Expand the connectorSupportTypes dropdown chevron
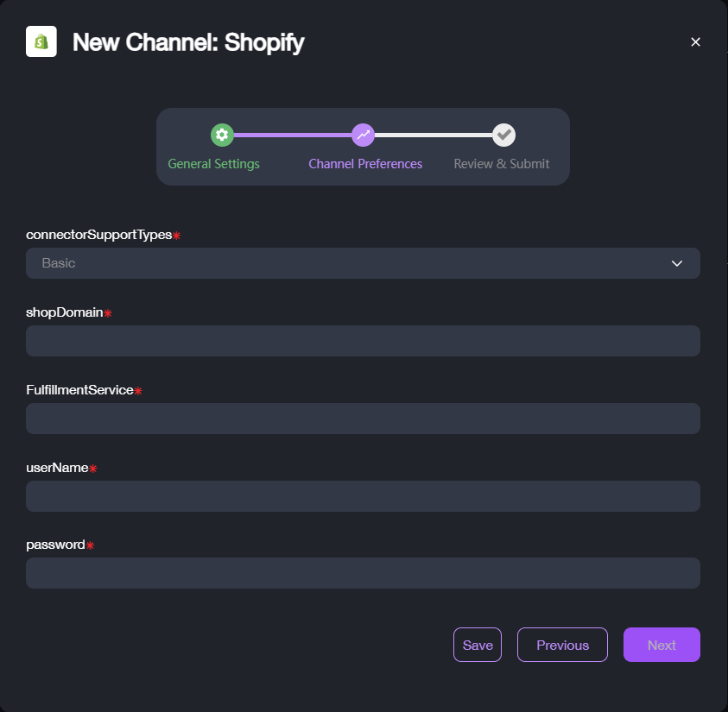Viewport: 728px width, 712px height. [676, 263]
